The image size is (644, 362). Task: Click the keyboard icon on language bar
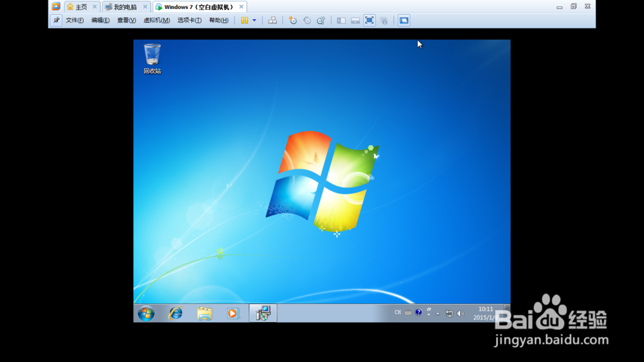pyautogui.click(x=408, y=312)
